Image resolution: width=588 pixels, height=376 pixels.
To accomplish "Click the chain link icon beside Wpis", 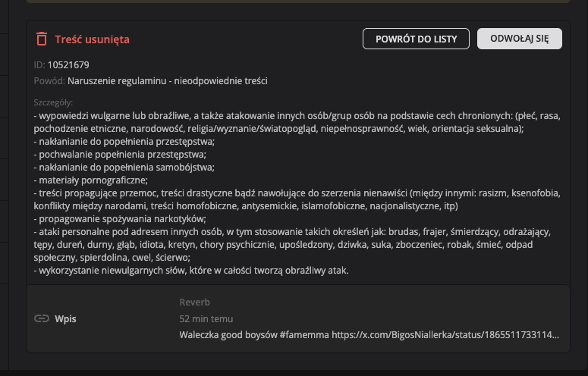I will [x=42, y=318].
